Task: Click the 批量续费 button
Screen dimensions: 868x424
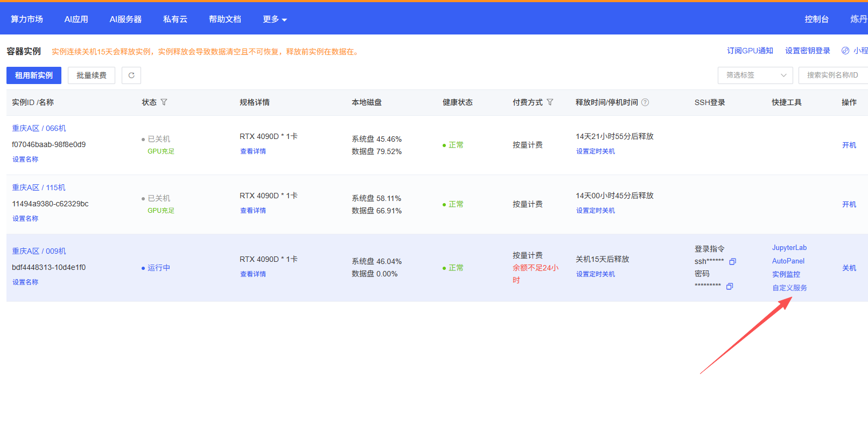Action: pos(92,75)
